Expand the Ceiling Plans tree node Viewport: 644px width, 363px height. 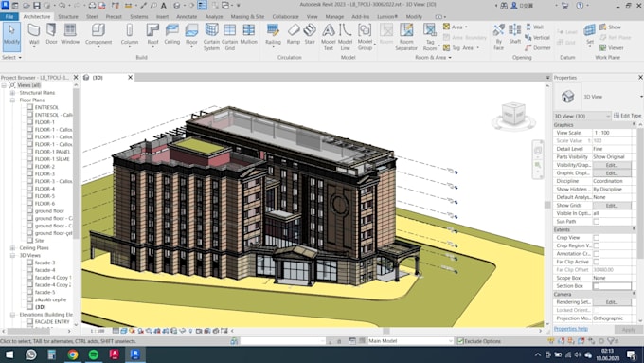(12, 248)
